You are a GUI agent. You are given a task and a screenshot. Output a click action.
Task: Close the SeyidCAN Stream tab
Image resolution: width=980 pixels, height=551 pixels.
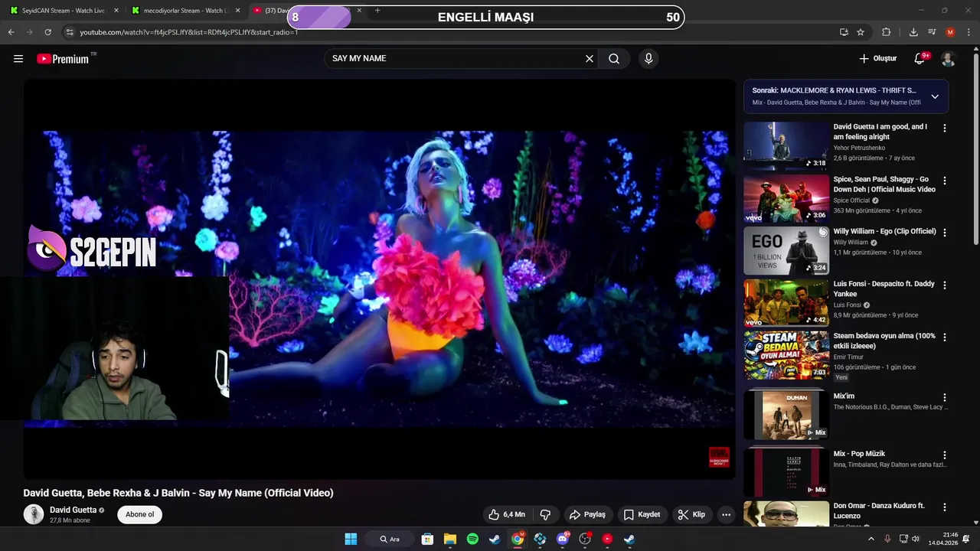point(116,11)
